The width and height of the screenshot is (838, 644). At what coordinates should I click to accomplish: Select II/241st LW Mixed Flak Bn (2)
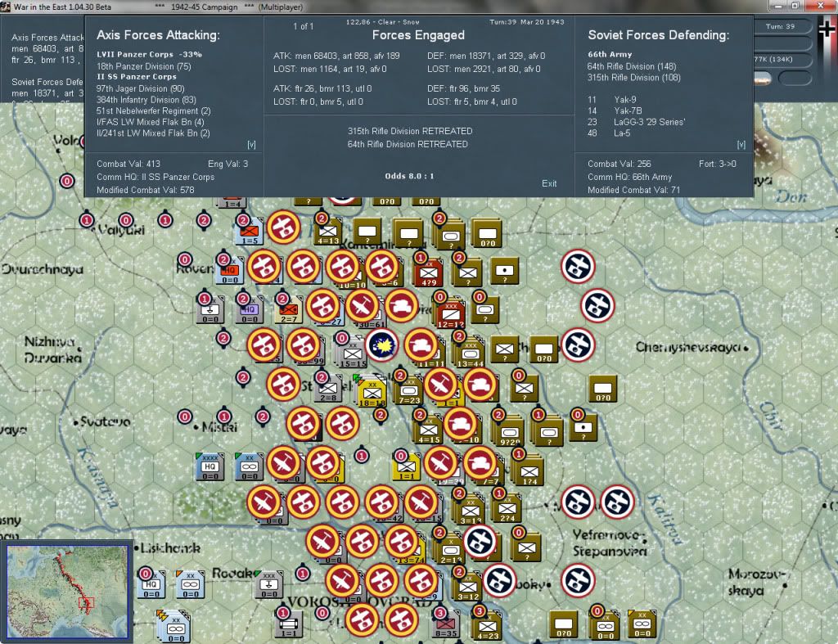[153, 133]
